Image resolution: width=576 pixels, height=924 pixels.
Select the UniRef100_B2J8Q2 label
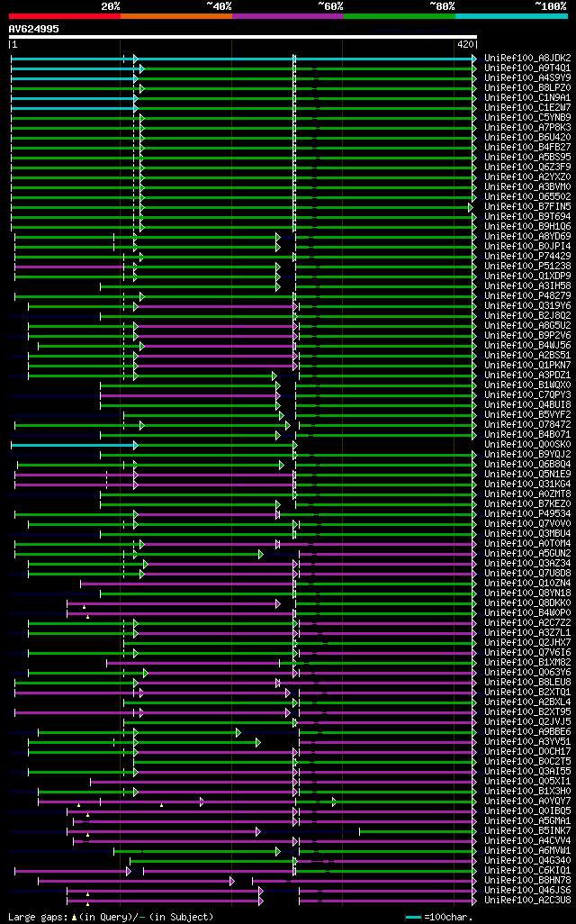(527, 316)
